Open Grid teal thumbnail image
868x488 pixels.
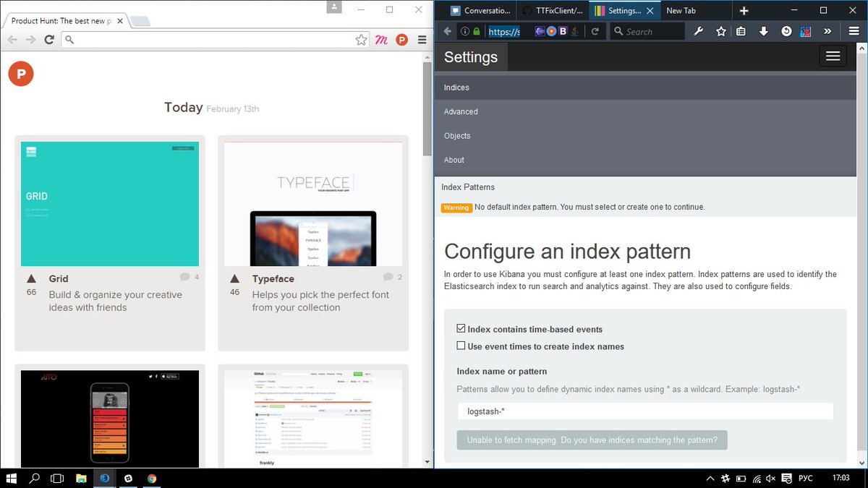point(110,204)
